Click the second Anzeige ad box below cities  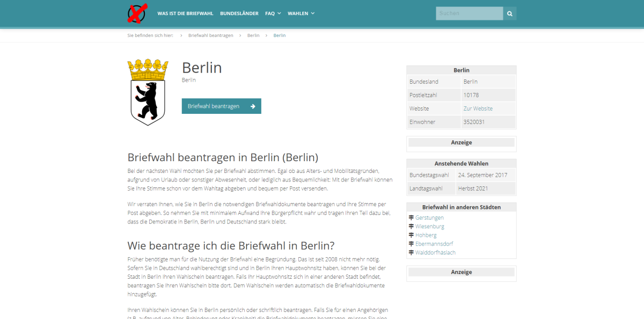point(462,272)
